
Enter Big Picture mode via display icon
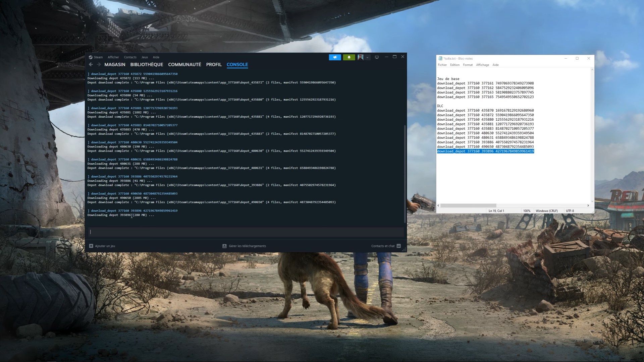(x=377, y=57)
